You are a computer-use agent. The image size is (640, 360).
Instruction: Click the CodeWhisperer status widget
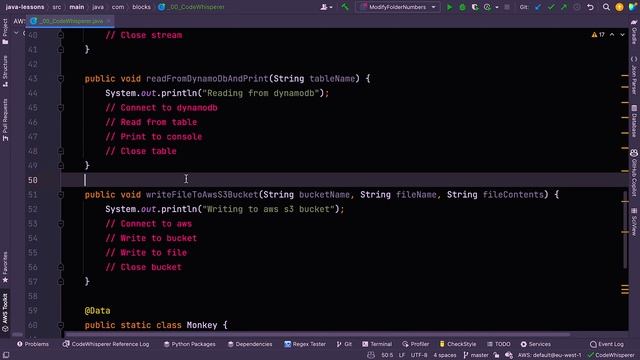click(x=611, y=355)
